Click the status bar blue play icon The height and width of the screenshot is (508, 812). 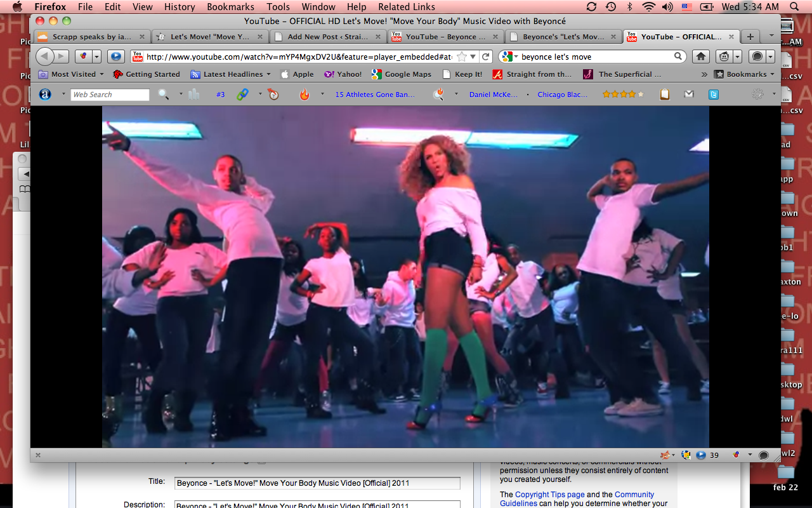(701, 455)
